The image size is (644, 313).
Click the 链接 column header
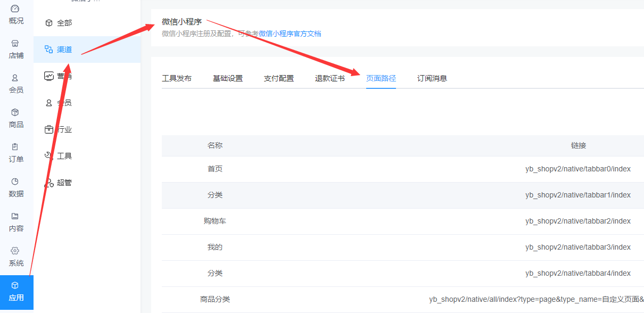pos(579,145)
